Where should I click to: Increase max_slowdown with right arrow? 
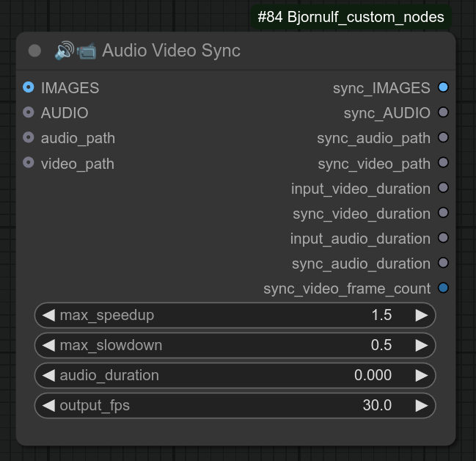coord(422,345)
